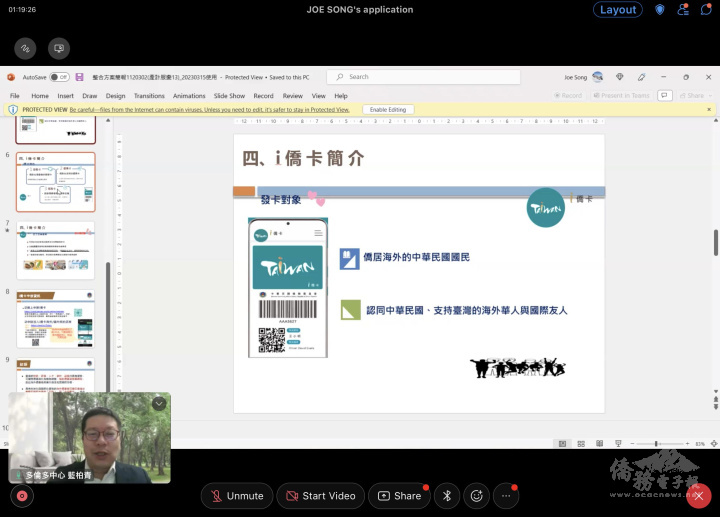720x517 pixels.
Task: Click the Enable Editing button
Action: [x=388, y=109]
